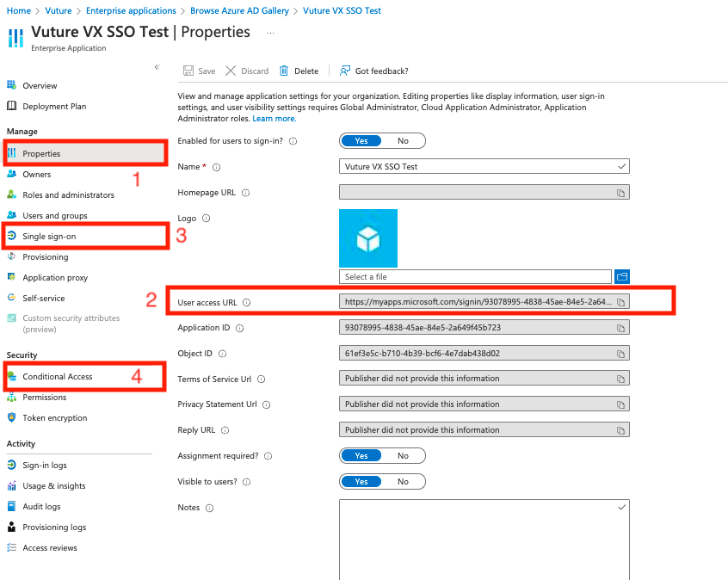Screen dimensions: 728x580
Task: Show info tooltip for Notes
Action: point(209,508)
